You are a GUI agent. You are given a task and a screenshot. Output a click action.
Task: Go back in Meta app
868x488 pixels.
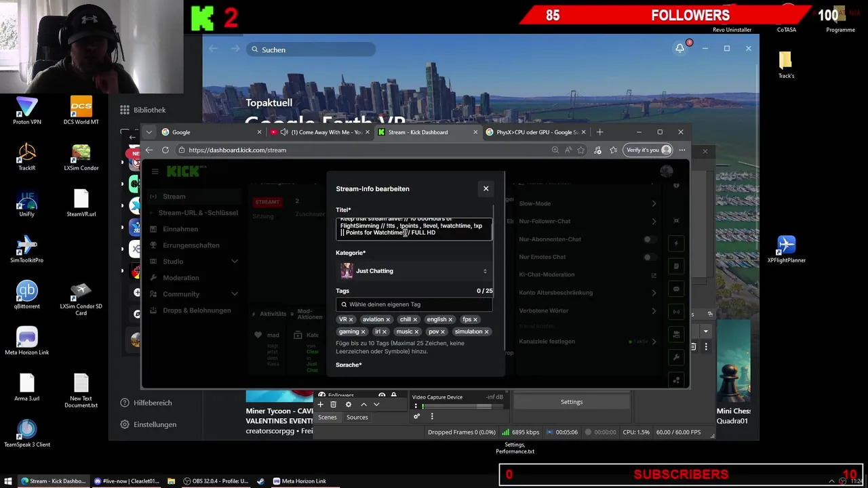(x=213, y=49)
